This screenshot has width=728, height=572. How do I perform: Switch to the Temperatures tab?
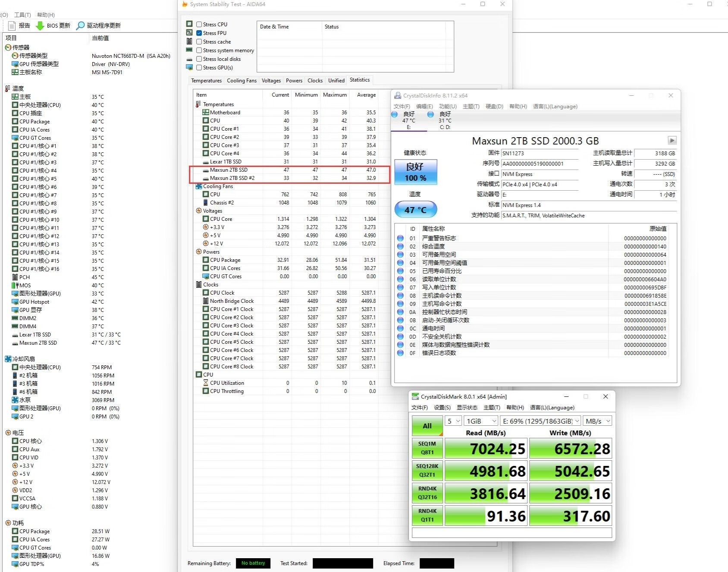tap(206, 81)
